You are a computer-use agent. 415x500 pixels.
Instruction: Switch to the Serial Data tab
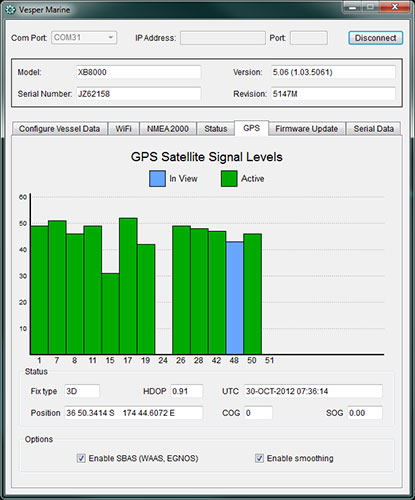[x=373, y=129]
